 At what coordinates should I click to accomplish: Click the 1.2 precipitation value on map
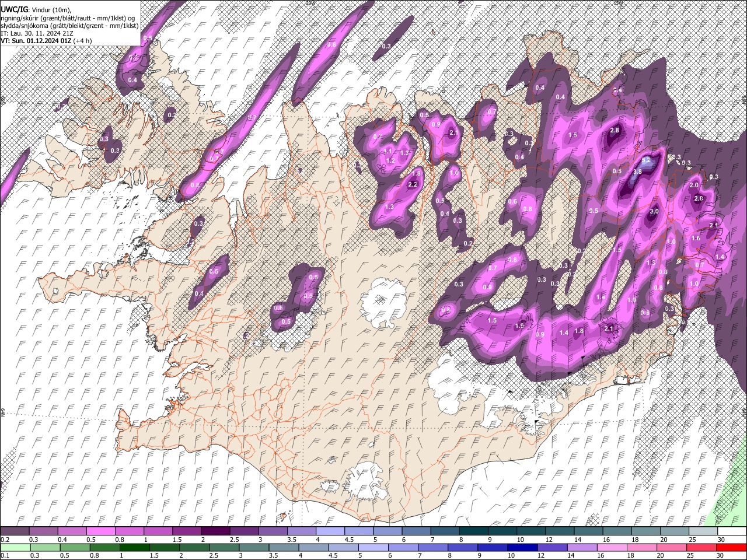click(x=391, y=160)
